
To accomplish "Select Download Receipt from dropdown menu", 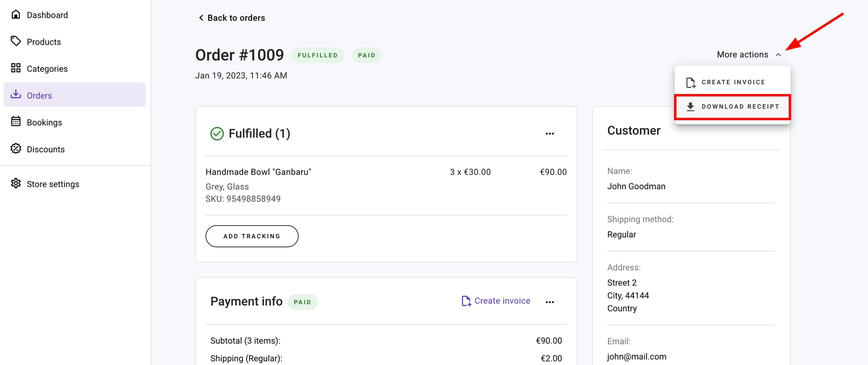I will (x=732, y=107).
